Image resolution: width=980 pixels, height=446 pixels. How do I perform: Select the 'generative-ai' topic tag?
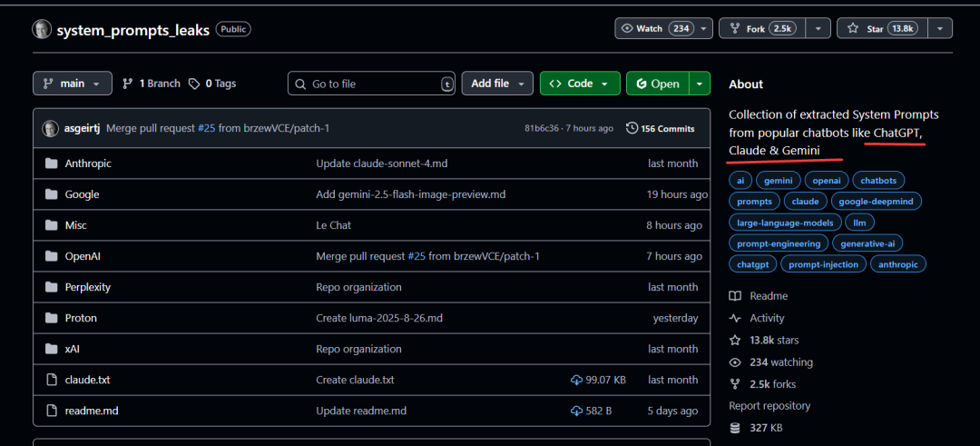[x=868, y=243]
